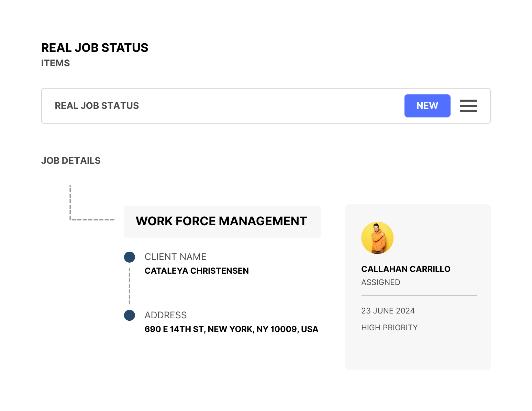This screenshot has width=532, height=411.
Task: Select the Address timeline dot
Action: point(130,315)
